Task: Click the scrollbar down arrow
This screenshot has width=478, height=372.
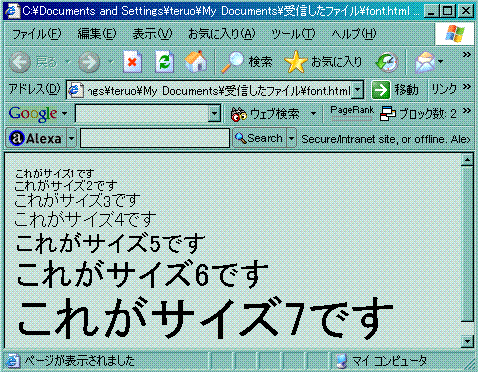Action: pos(467,341)
